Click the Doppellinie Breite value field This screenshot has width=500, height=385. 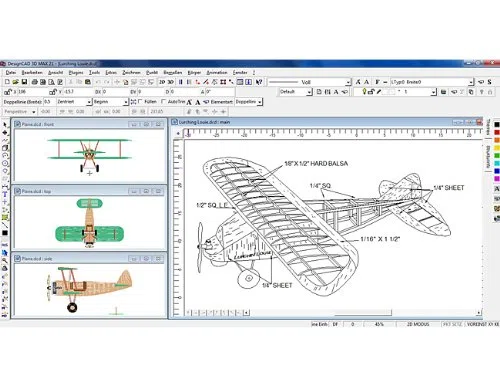click(x=49, y=102)
